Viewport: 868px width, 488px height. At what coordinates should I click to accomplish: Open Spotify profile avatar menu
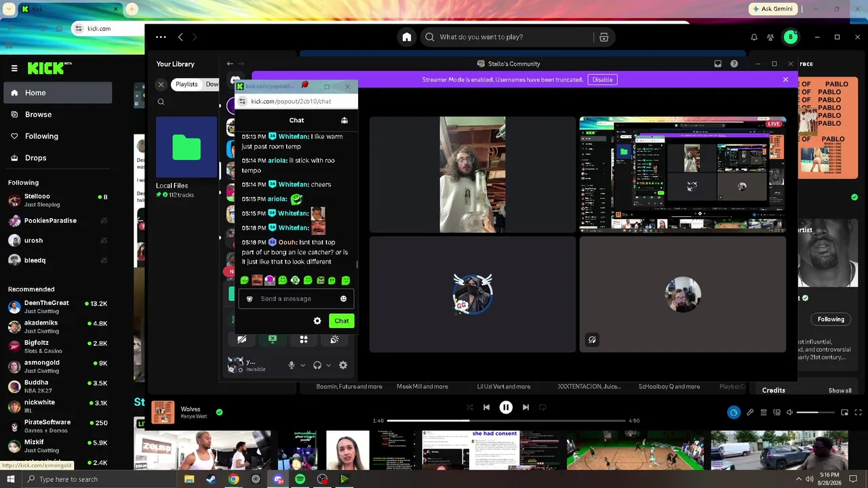point(791,37)
